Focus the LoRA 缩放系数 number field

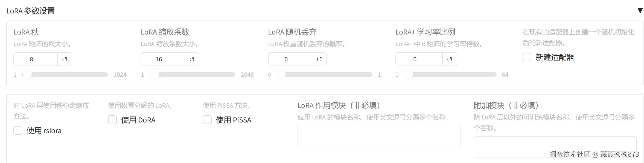163,59
